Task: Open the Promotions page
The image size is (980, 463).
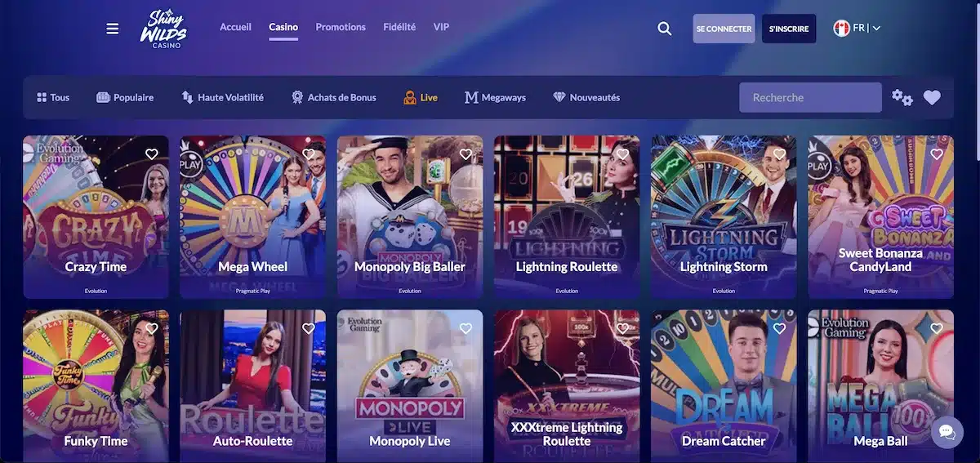Action: pyautogui.click(x=341, y=27)
